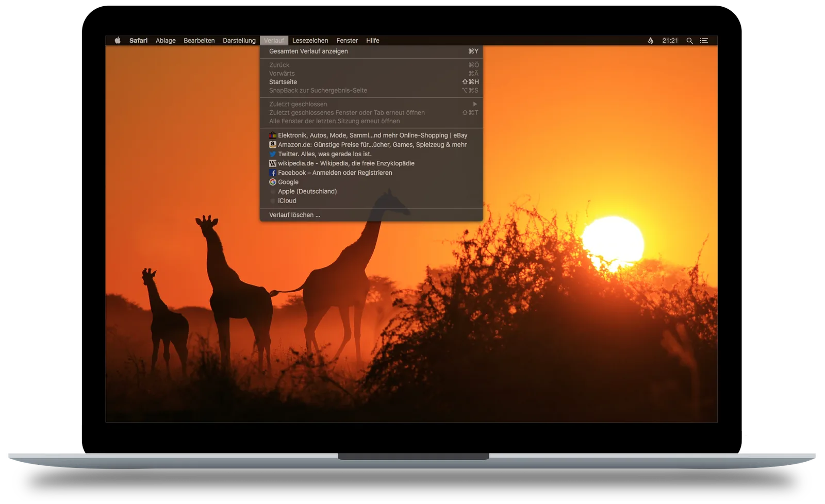Open Amazon.de Günstige Preise history entry

371,144
